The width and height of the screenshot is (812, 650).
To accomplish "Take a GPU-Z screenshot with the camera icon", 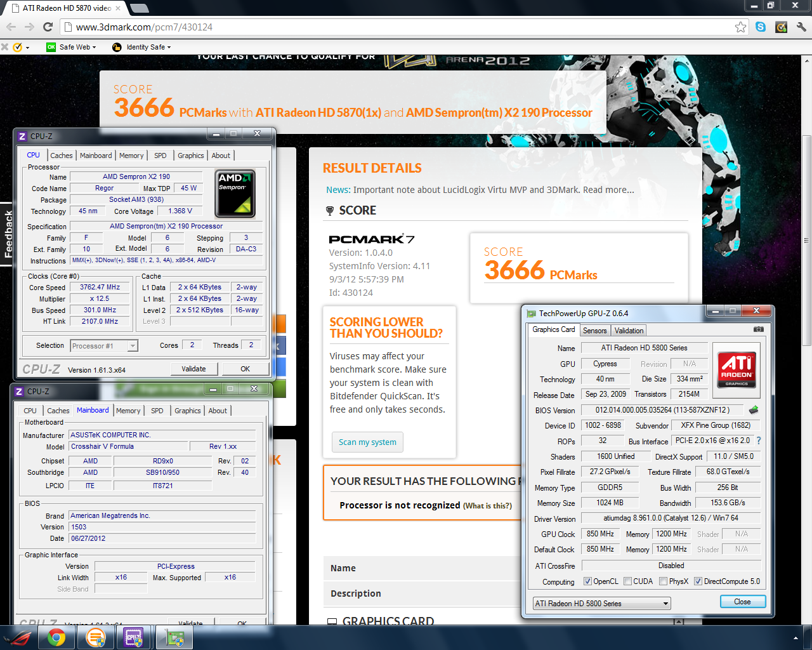I will point(758,329).
